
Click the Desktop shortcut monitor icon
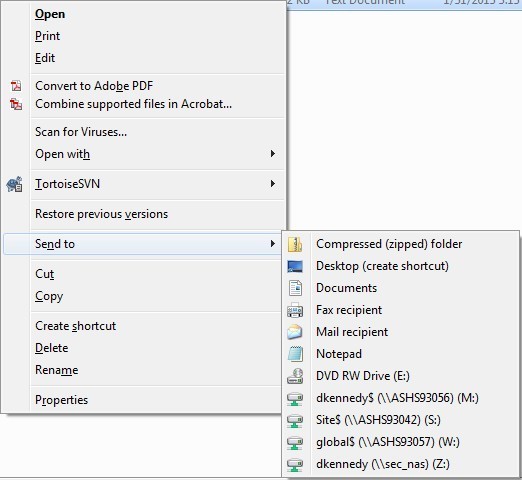point(295,266)
